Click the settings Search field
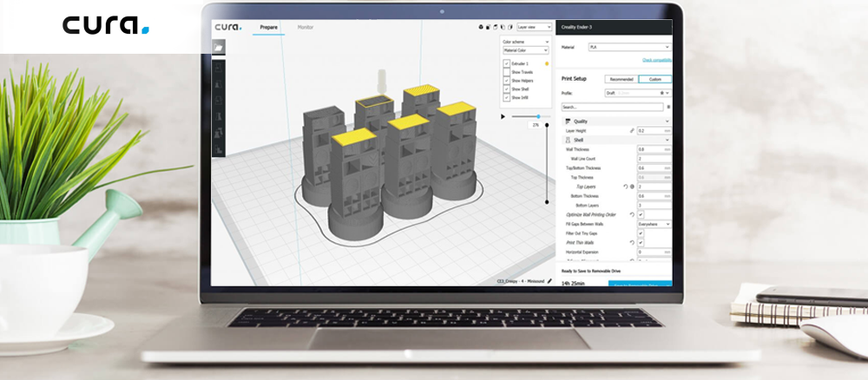The width and height of the screenshot is (868, 380). 612,107
